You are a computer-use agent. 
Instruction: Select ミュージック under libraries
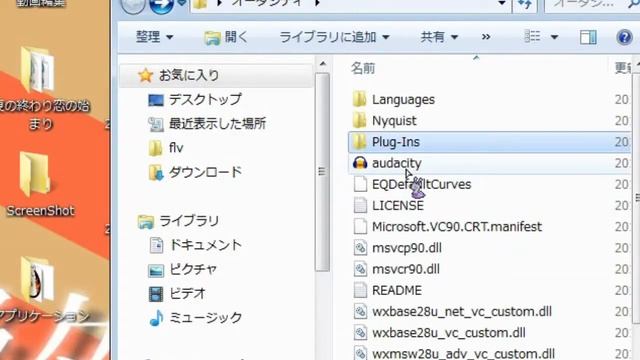point(205,318)
